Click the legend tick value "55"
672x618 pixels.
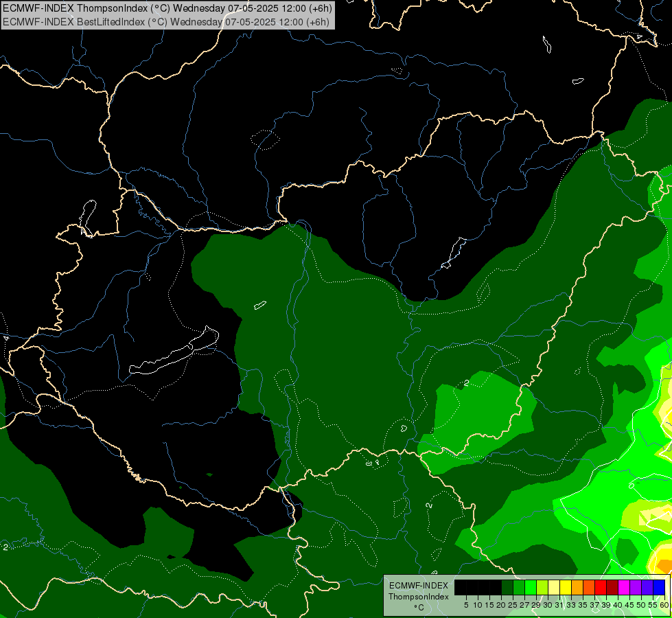pyautogui.click(x=653, y=605)
